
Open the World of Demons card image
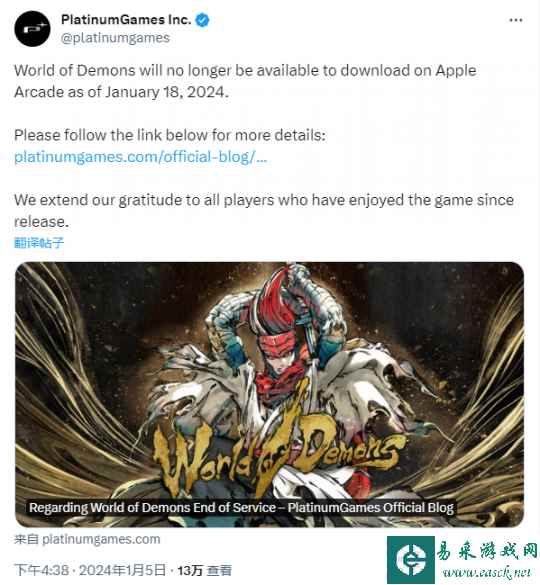pyautogui.click(x=269, y=394)
